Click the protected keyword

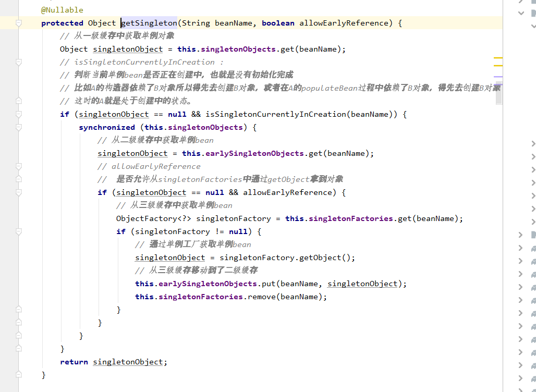coord(62,23)
